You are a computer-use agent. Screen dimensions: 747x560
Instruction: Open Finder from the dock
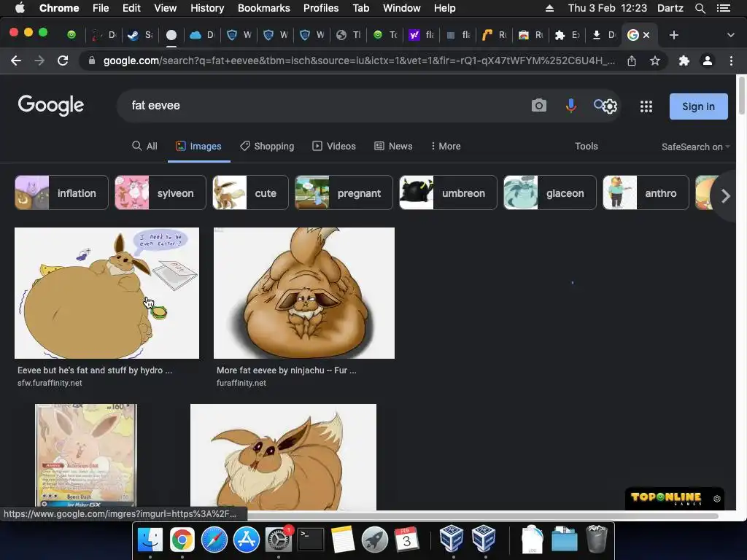click(150, 540)
